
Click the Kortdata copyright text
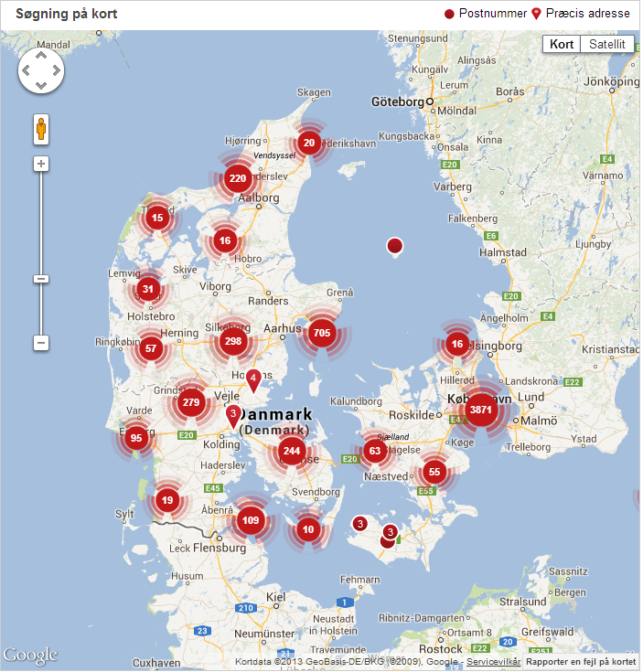tap(348, 662)
